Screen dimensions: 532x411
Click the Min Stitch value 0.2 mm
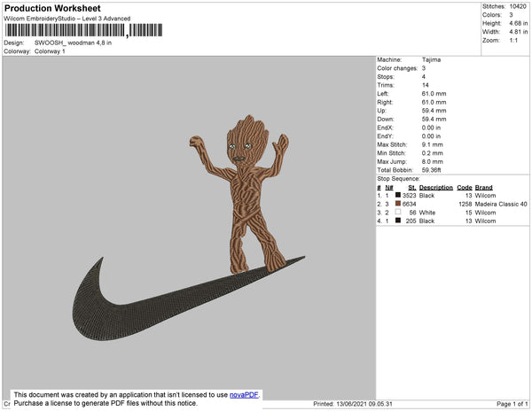tap(433, 153)
